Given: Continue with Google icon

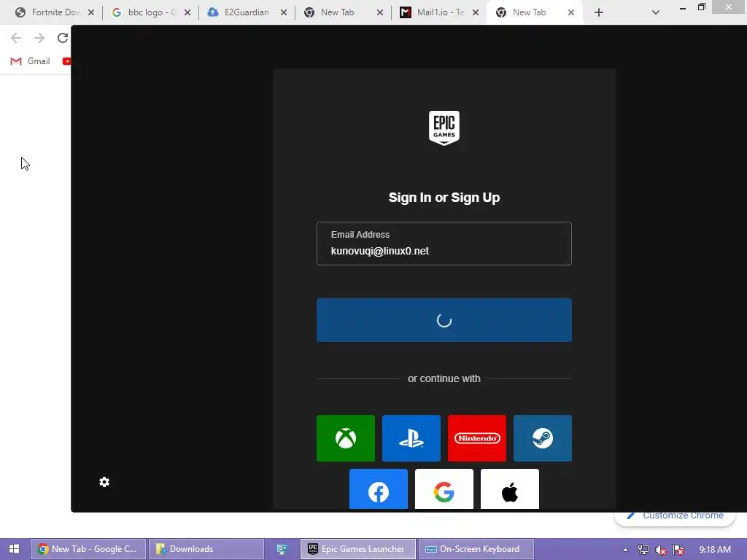Looking at the screenshot, I should (444, 489).
